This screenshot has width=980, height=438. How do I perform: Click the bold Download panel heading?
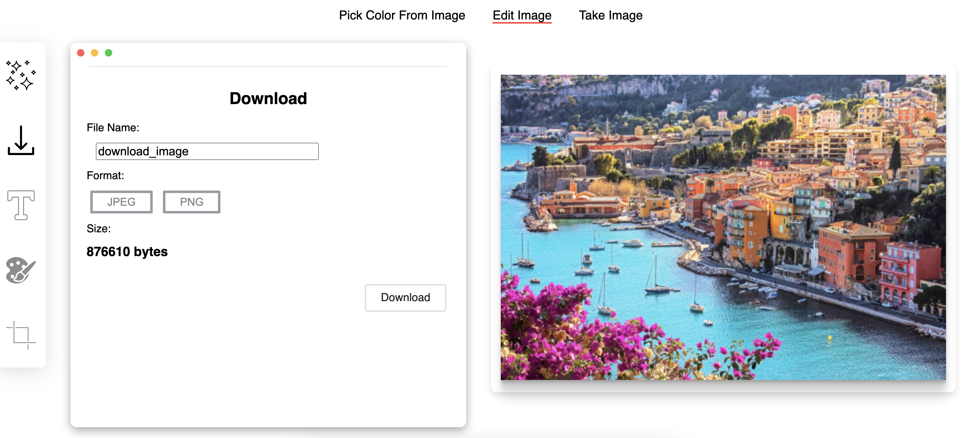click(268, 99)
